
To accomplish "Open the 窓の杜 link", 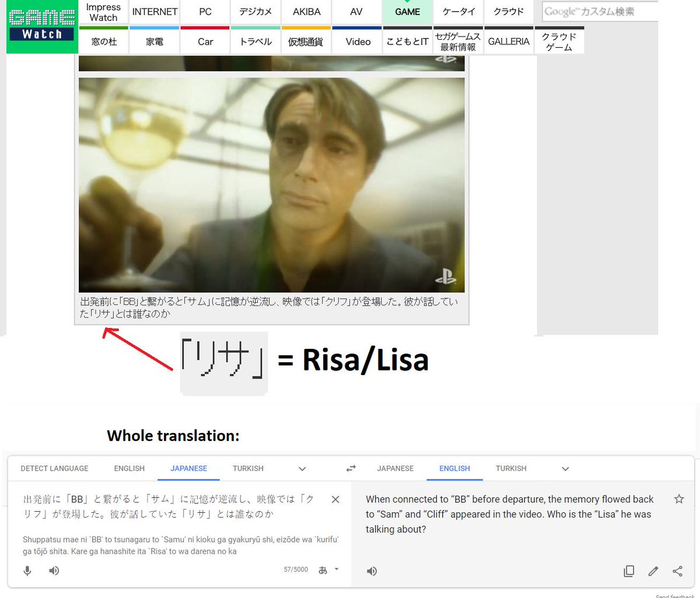I will pyautogui.click(x=104, y=41).
